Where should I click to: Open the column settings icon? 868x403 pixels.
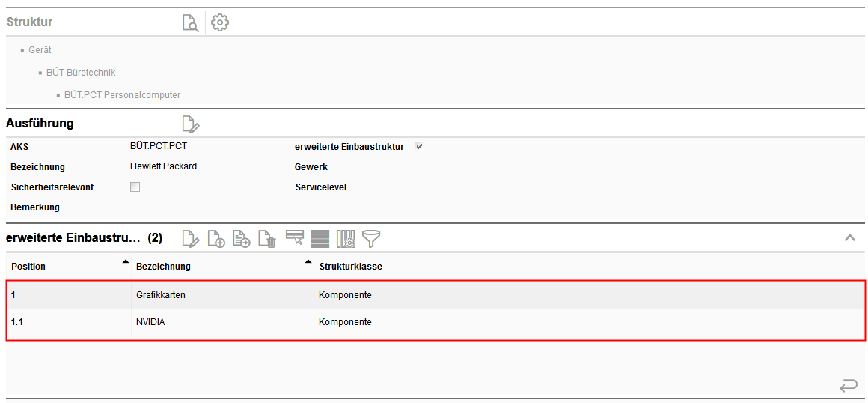click(x=346, y=239)
